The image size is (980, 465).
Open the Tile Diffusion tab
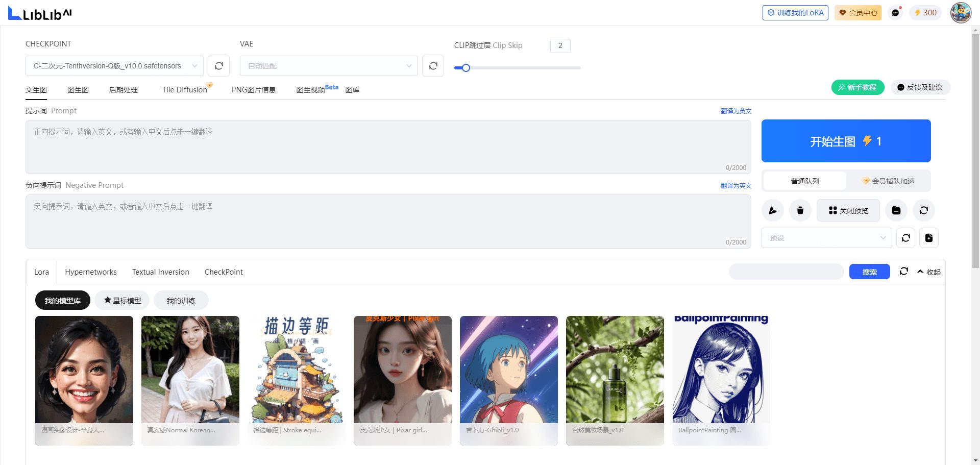click(x=185, y=90)
